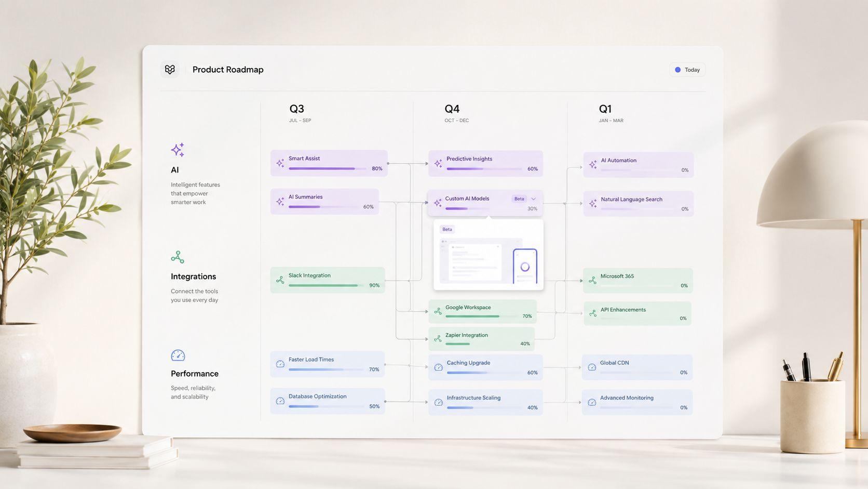Click the sparkle icon on Natural Language Search card
The width and height of the screenshot is (868, 489).
593,204
